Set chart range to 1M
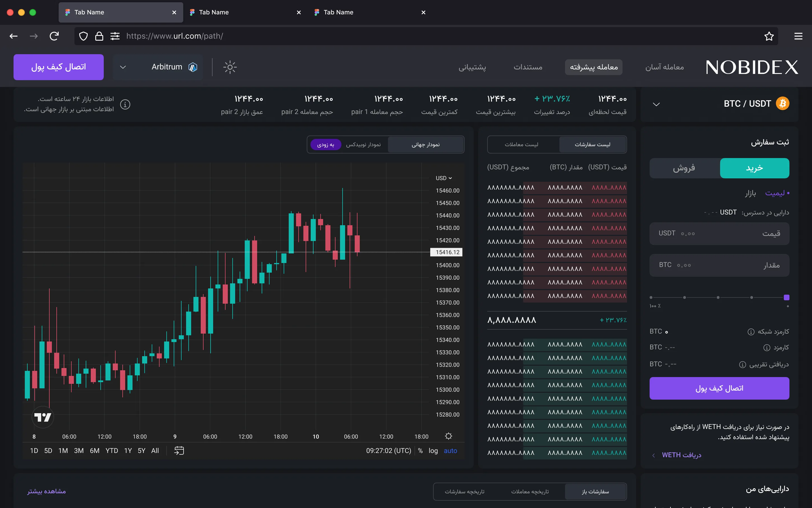Image resolution: width=812 pixels, height=508 pixels. pyautogui.click(x=63, y=450)
